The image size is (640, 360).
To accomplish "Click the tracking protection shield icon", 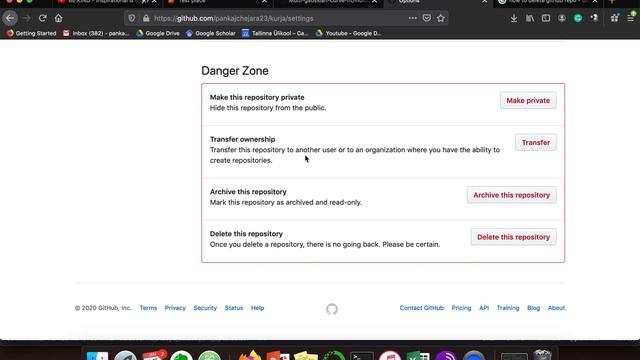I will click(131, 18).
